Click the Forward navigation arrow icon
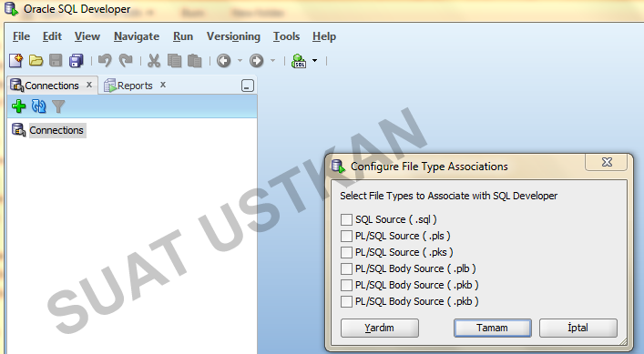The image size is (644, 354). pos(257,61)
